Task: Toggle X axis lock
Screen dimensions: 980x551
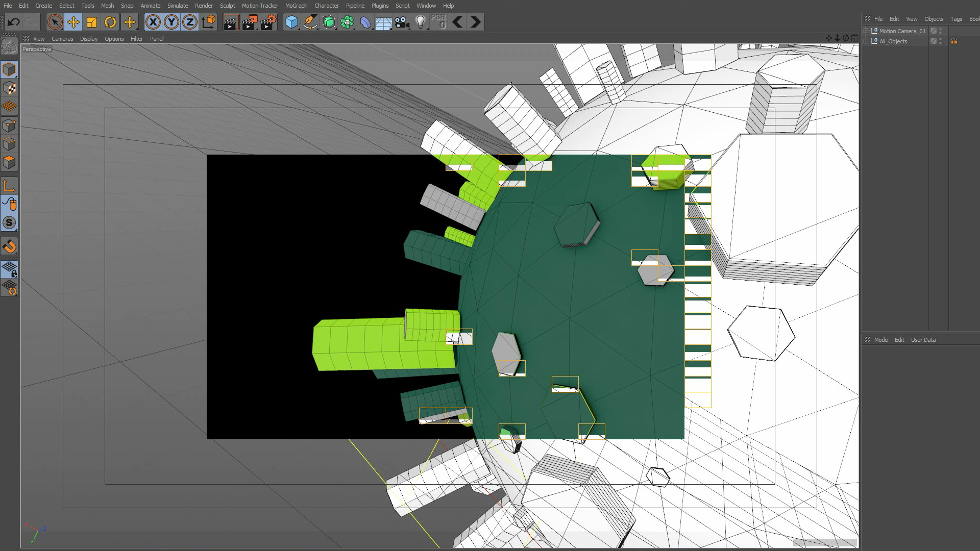Action: (x=153, y=22)
